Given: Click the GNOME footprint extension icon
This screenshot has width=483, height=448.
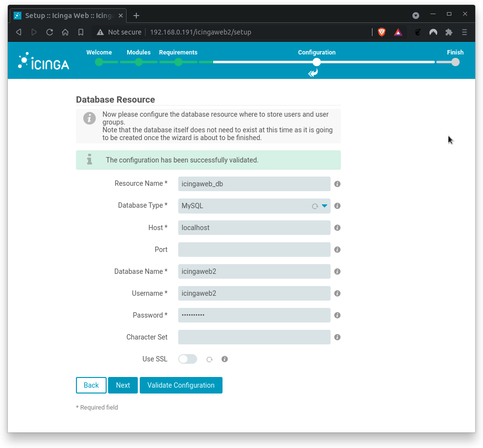Looking at the screenshot, I should 417,32.
